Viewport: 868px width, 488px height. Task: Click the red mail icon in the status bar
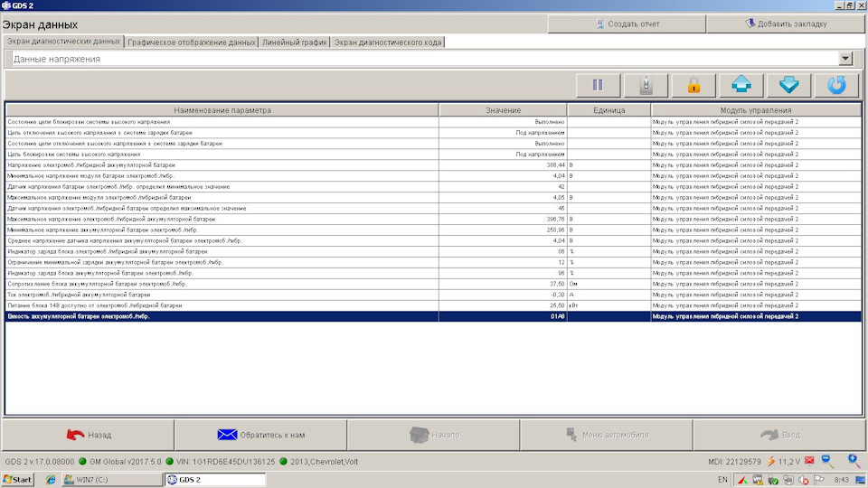click(x=810, y=461)
